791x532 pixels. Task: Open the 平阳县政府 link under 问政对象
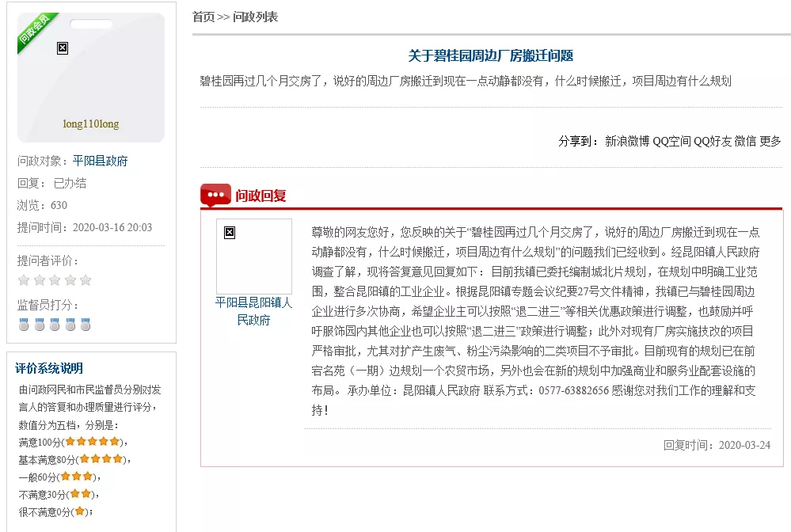pos(100,161)
